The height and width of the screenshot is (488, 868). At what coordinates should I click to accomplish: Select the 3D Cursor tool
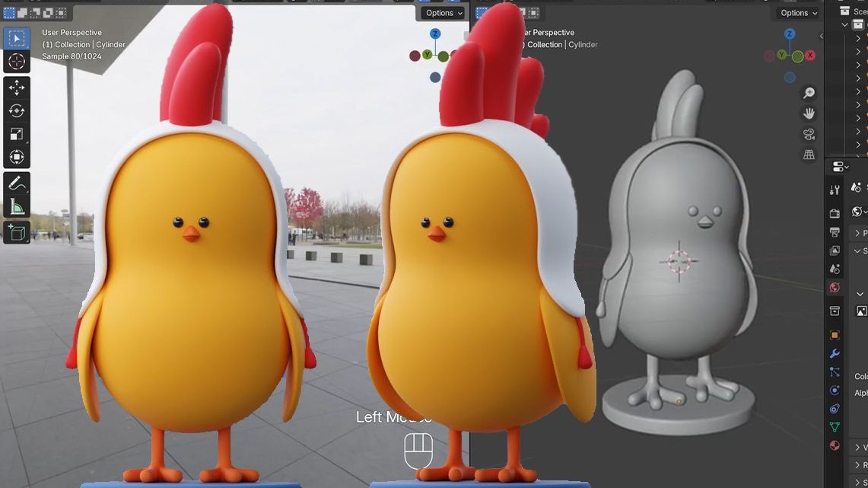(17, 61)
